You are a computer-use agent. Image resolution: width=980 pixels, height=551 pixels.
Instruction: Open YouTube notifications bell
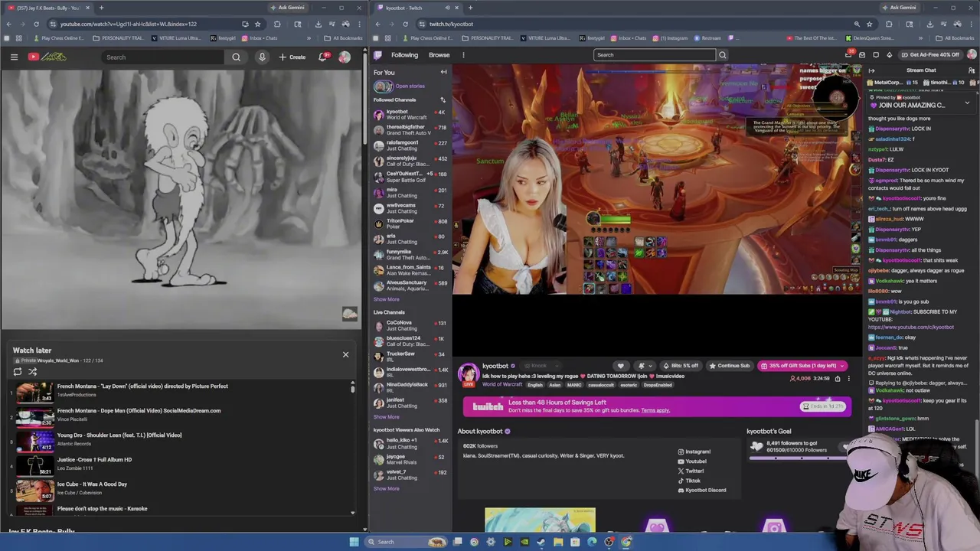[323, 57]
